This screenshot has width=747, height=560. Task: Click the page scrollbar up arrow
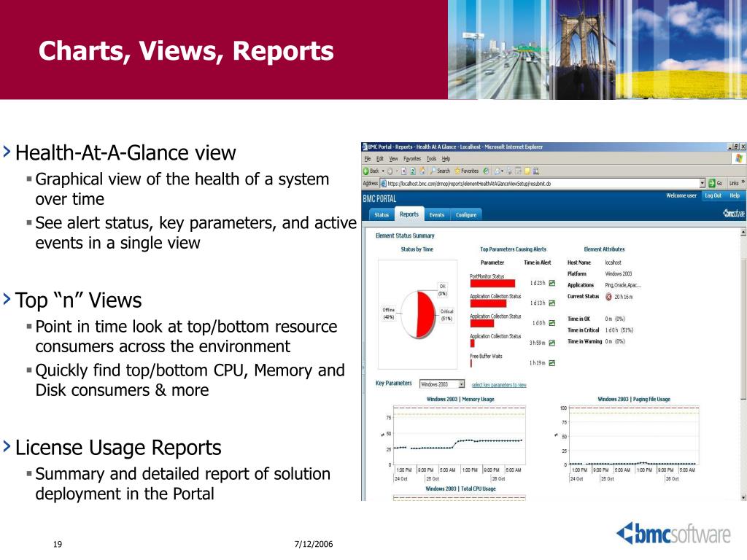coord(743,233)
